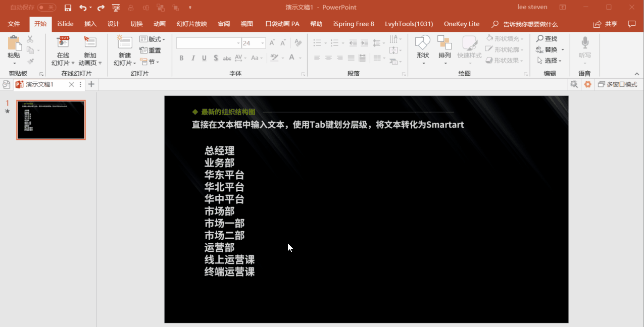Increase font size with the larger A icon
Screen dimensions: 644x327
point(272,43)
